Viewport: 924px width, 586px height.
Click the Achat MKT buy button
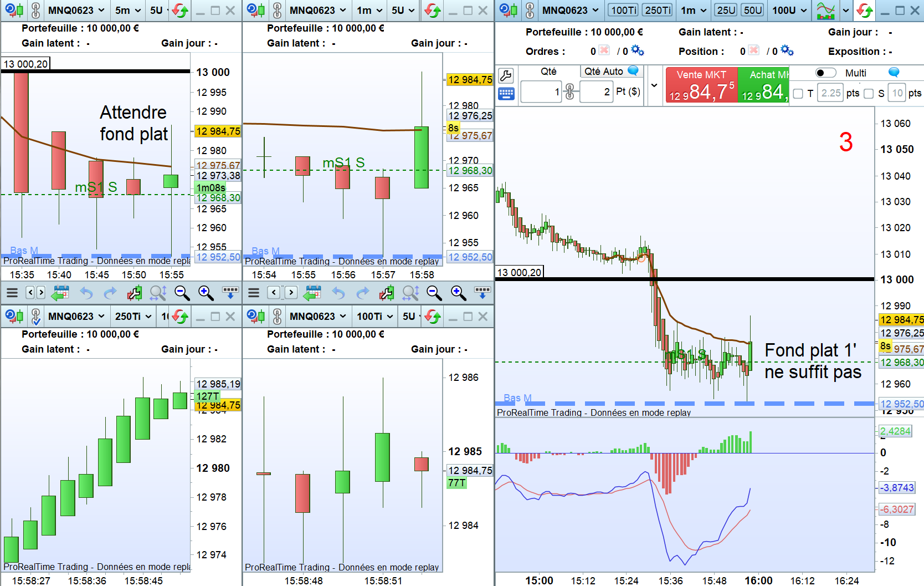point(763,85)
